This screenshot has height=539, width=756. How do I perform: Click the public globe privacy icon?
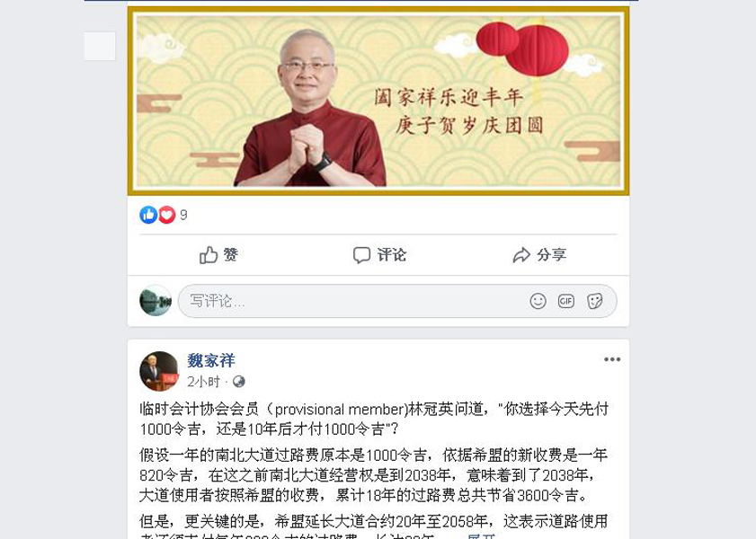click(x=238, y=382)
